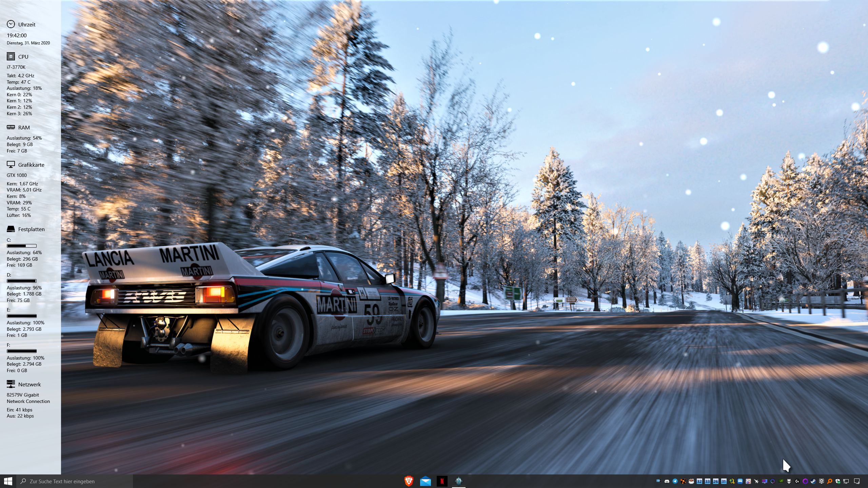Click the C: drive usage bar

(22, 246)
